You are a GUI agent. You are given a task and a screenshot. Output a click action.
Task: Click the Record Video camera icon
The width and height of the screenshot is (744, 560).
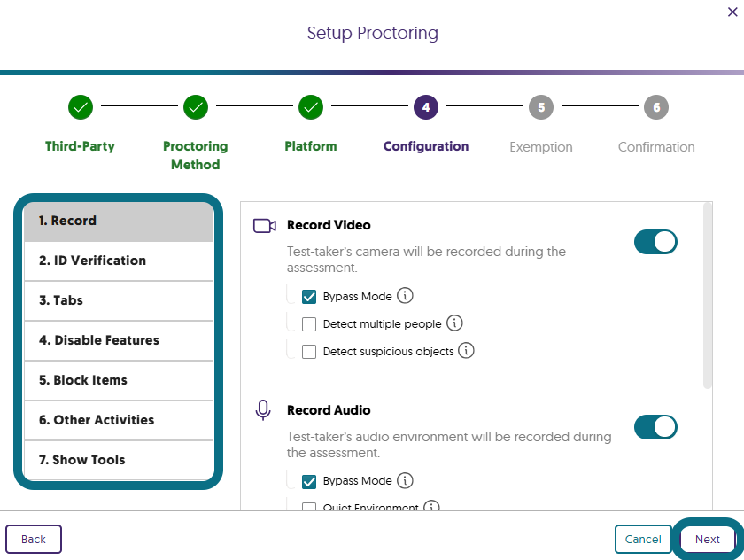(264, 225)
